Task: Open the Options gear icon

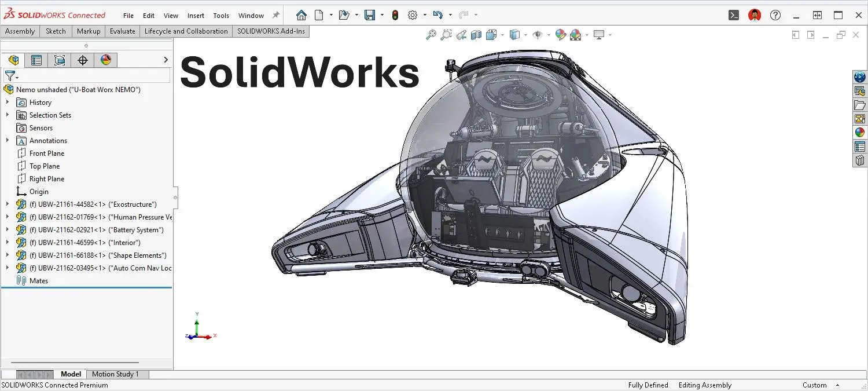Action: 413,15
